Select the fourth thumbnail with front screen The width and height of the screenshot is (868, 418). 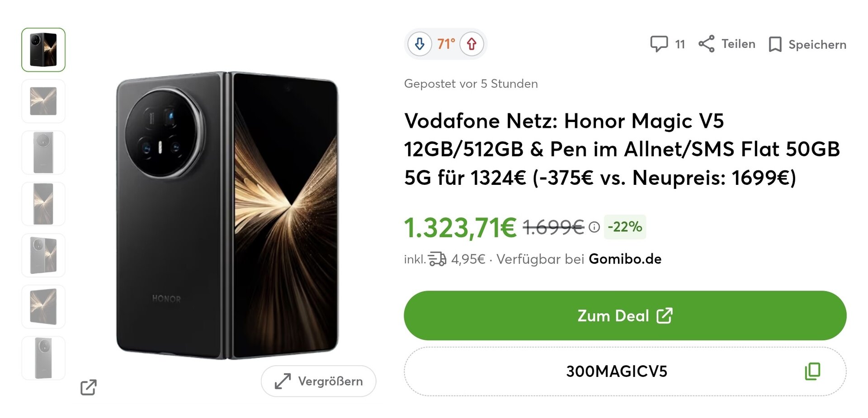click(43, 204)
